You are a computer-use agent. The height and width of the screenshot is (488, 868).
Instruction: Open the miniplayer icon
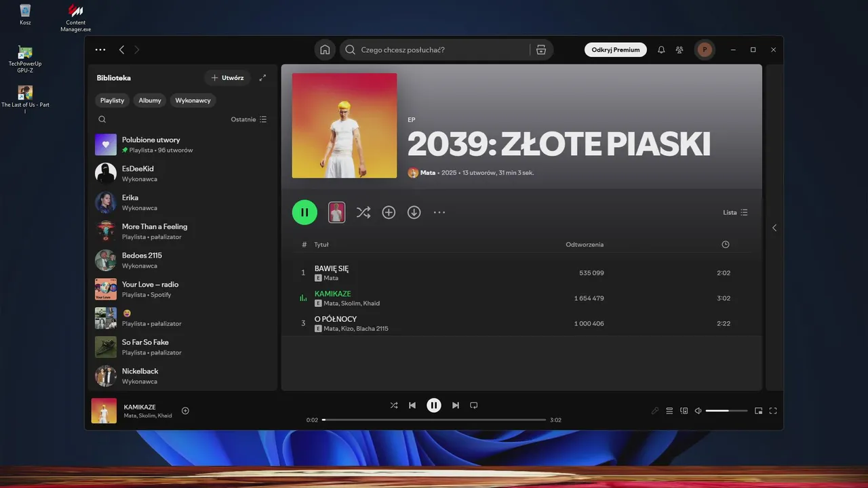point(758,411)
